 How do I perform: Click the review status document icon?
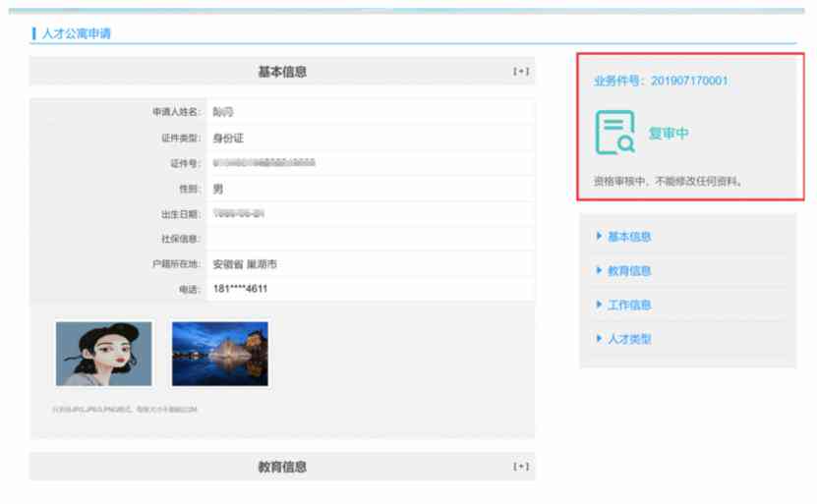click(614, 133)
